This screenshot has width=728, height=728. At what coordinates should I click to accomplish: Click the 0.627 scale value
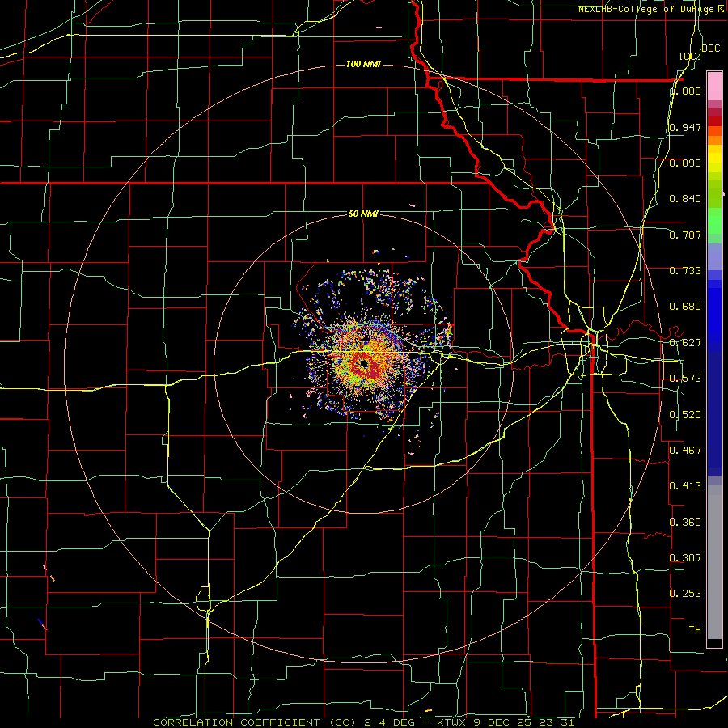click(685, 343)
